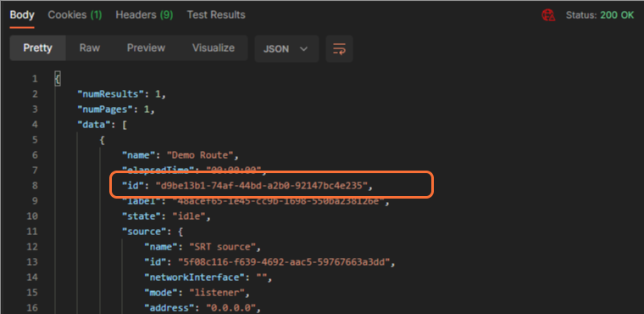Click the "address": "0.0.0.0" line
644x314 pixels.
click(x=203, y=307)
